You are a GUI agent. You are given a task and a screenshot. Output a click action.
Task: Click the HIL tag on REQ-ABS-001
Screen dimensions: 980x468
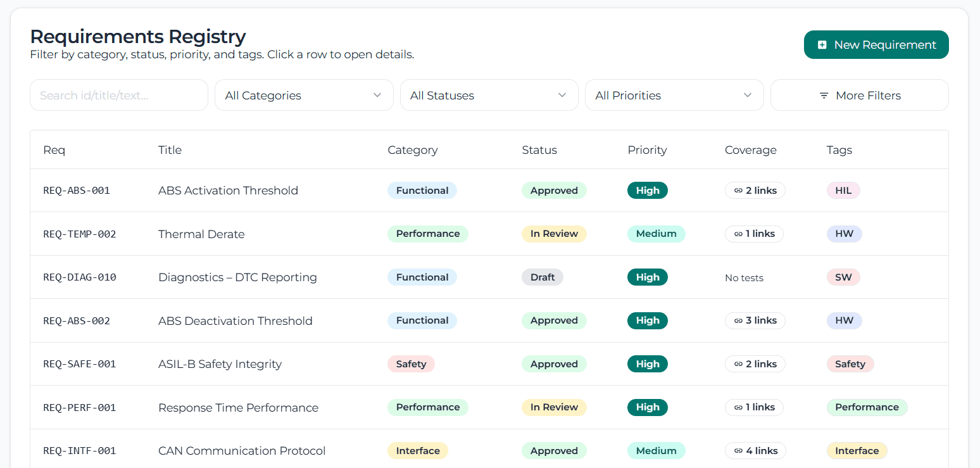(843, 191)
